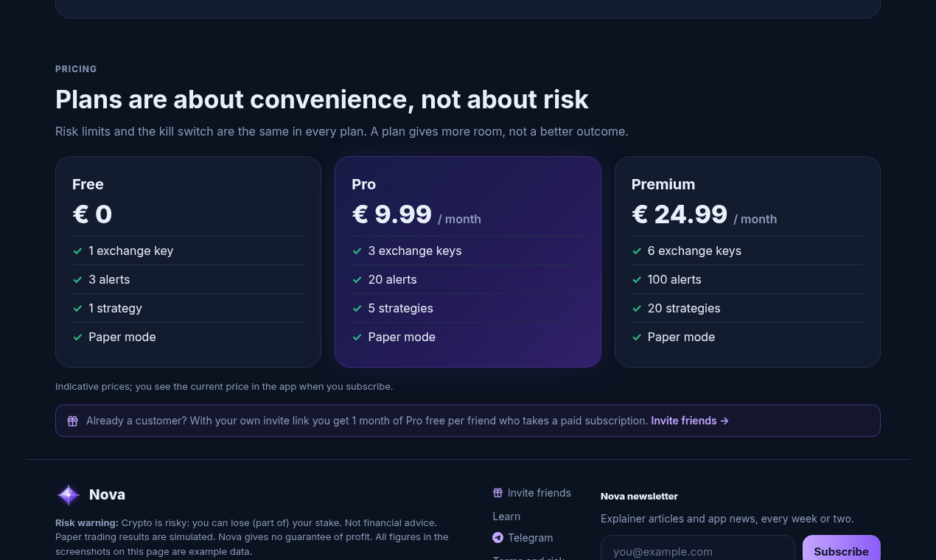Click the Nova brand name in footer
936x560 pixels.
(x=107, y=494)
